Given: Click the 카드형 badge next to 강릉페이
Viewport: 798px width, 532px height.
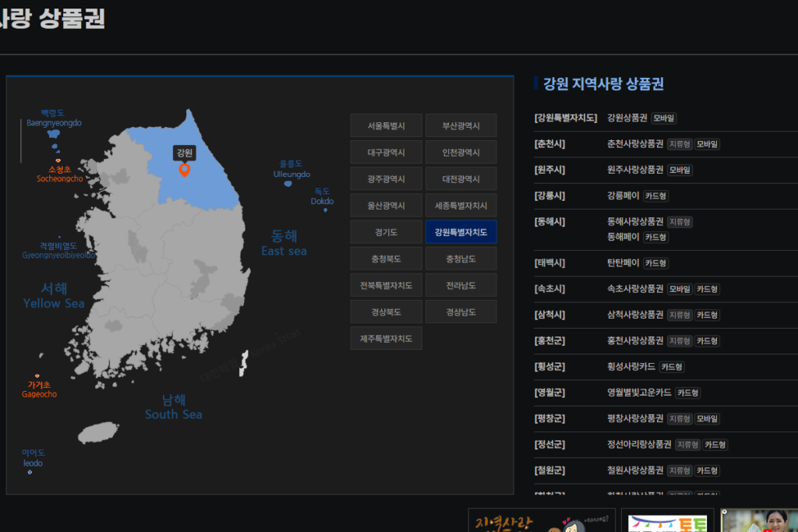Looking at the screenshot, I should pos(655,196).
